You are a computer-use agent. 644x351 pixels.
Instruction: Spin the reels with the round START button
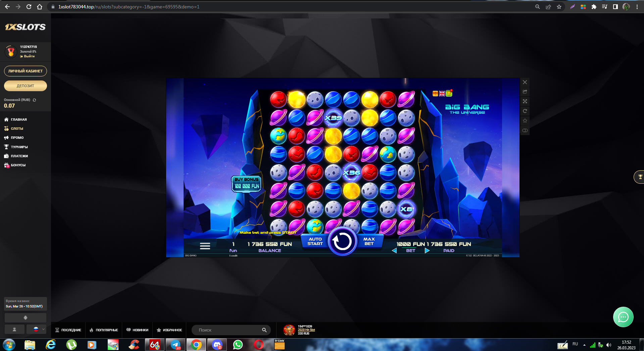coord(342,241)
